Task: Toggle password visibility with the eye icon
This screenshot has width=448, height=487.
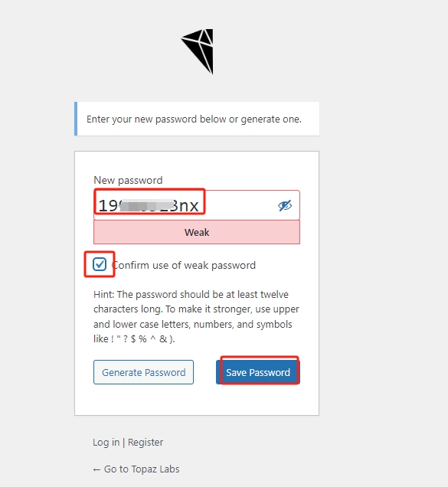Action: pos(285,205)
